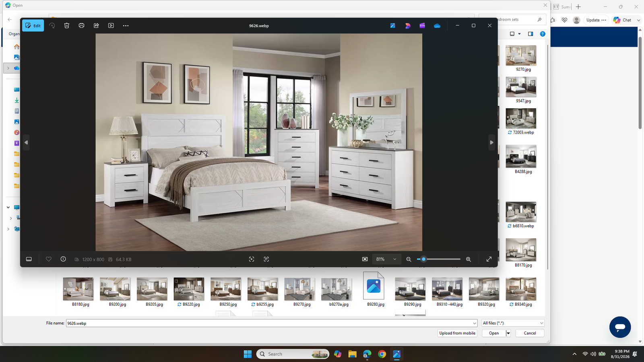Open Home in dialog navigation pane
This screenshot has height=362, width=644.
click(17, 47)
